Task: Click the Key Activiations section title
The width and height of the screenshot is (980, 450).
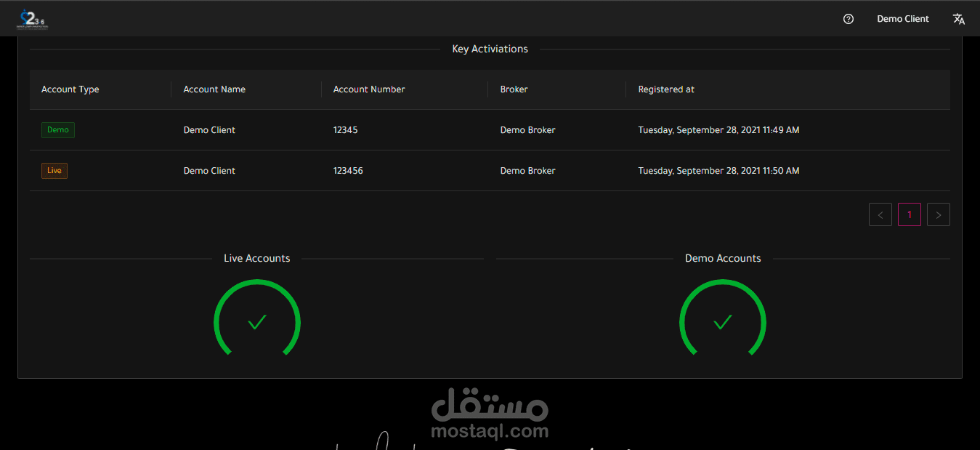Action: click(490, 48)
